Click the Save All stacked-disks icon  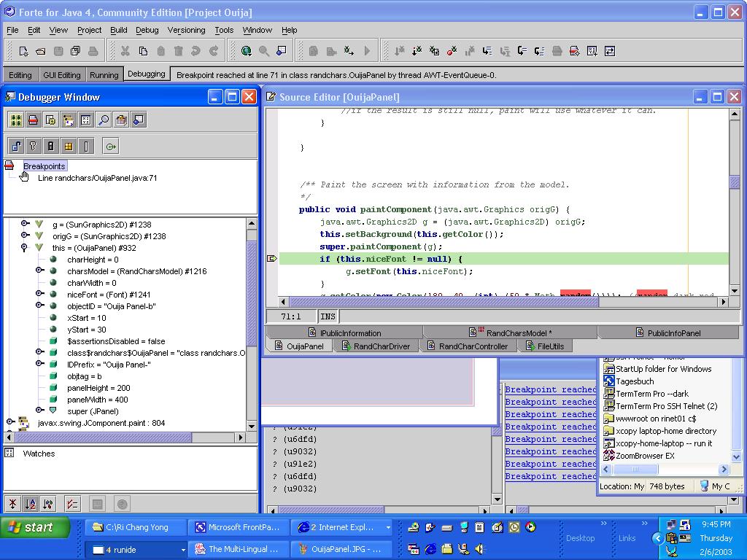tap(75, 51)
